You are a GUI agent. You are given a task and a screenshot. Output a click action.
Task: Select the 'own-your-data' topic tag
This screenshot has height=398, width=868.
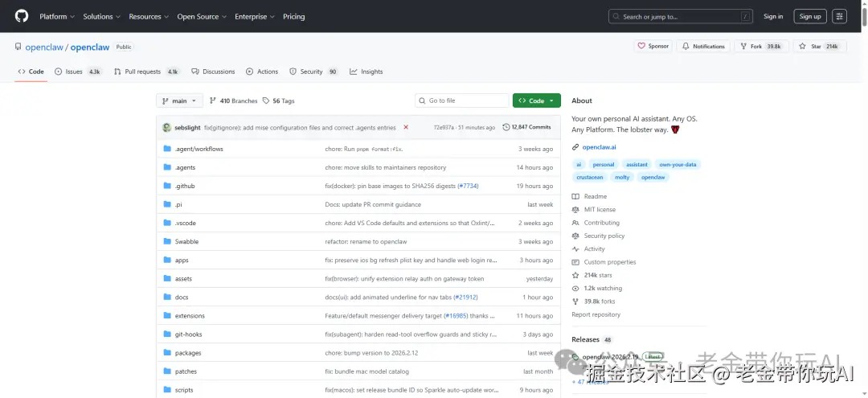pyautogui.click(x=678, y=164)
